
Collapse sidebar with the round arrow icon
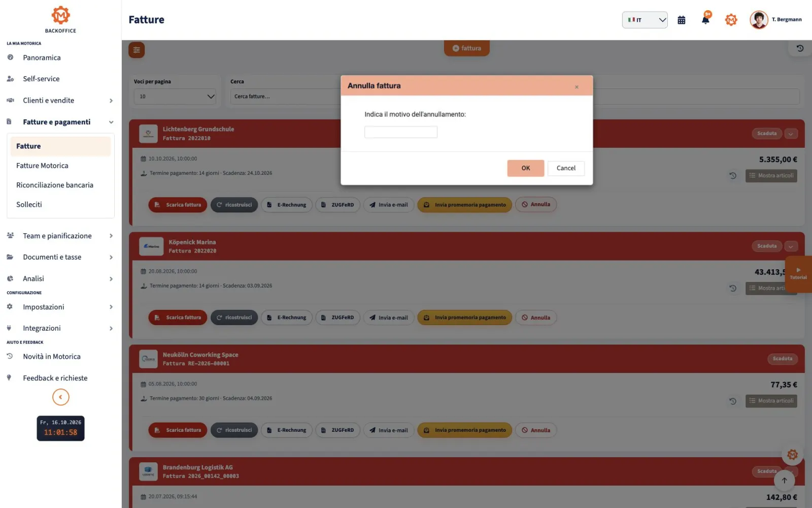(60, 397)
